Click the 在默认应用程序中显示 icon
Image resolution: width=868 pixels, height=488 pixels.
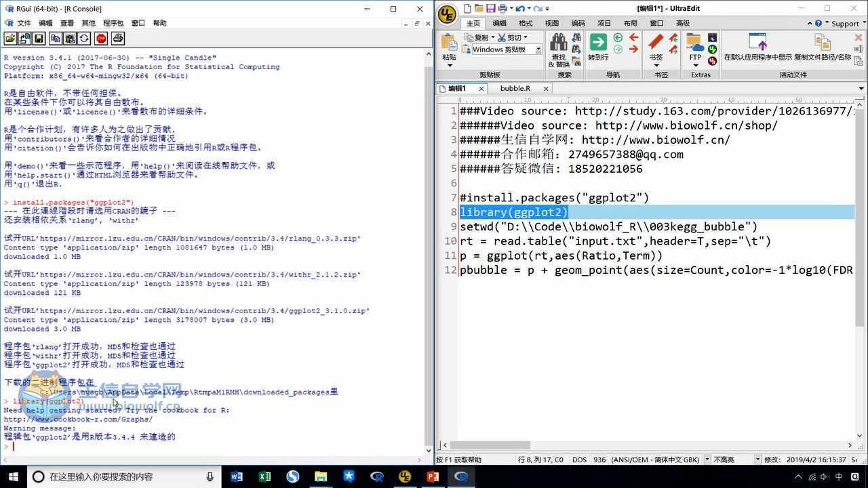coord(757,42)
